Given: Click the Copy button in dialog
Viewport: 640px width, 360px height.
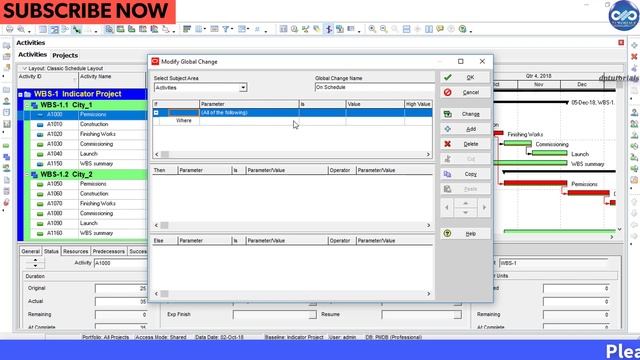Looking at the screenshot, I should (x=465, y=174).
